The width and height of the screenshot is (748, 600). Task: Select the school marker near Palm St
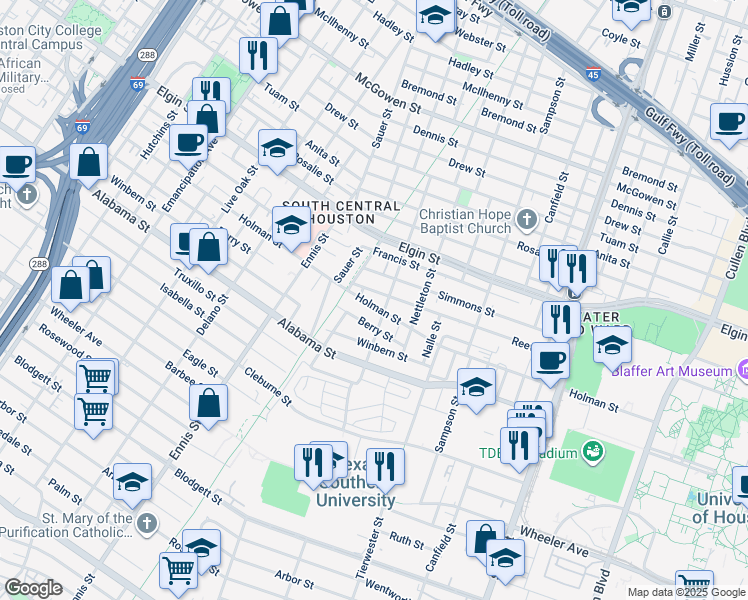[x=132, y=481]
